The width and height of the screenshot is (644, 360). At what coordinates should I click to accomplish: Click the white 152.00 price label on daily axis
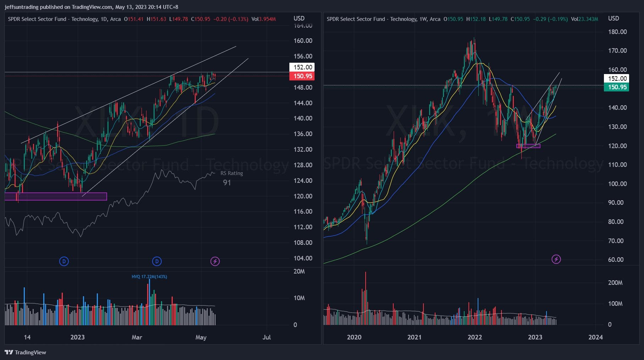[x=302, y=67]
